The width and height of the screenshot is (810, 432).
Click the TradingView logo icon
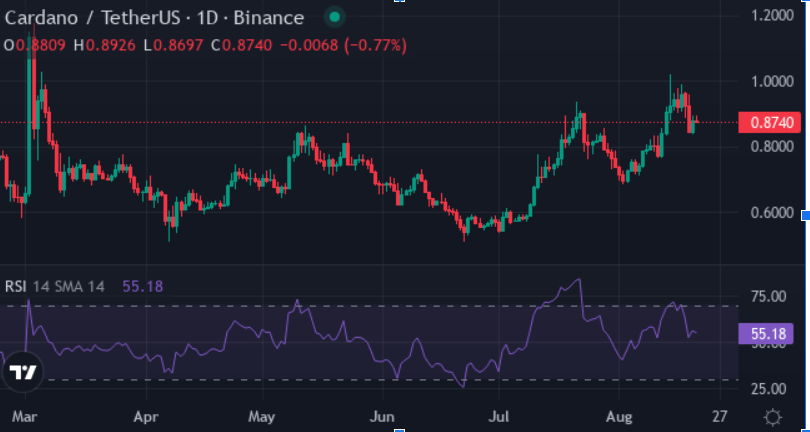click(23, 372)
